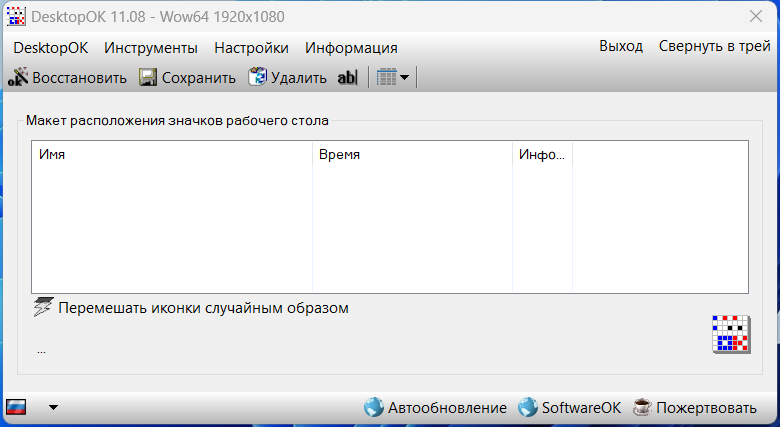Open the Настройки menu
The image size is (780, 427).
click(x=251, y=48)
